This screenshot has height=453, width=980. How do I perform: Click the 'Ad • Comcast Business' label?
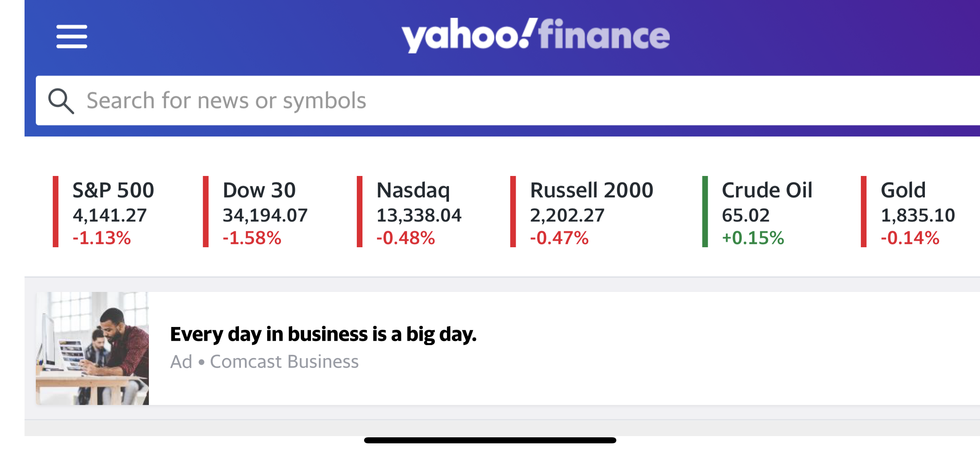(x=264, y=362)
